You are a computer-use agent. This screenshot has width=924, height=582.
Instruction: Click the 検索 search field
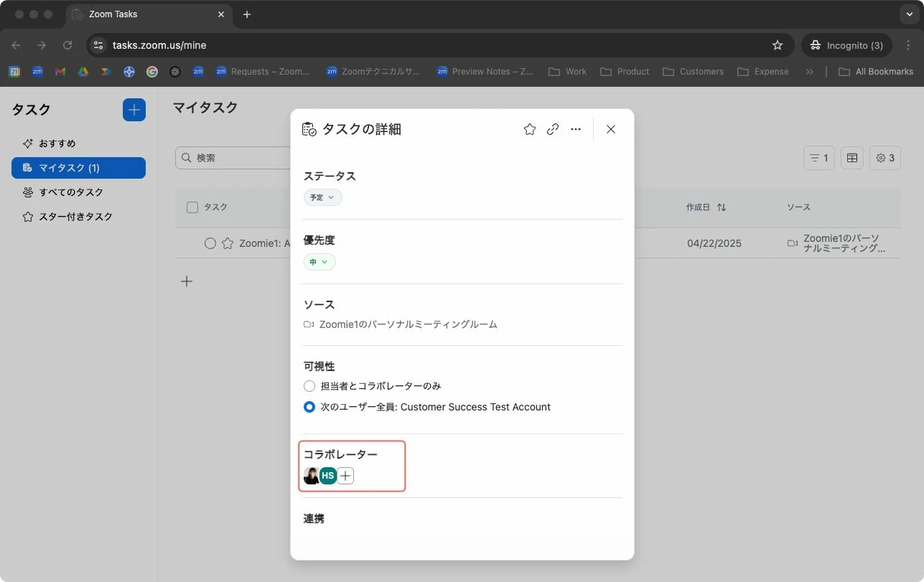(233, 158)
